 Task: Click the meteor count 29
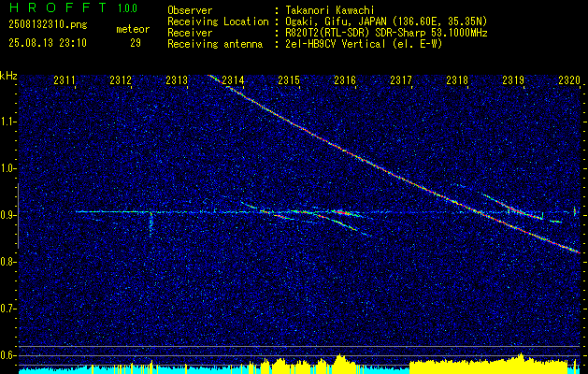[136, 43]
